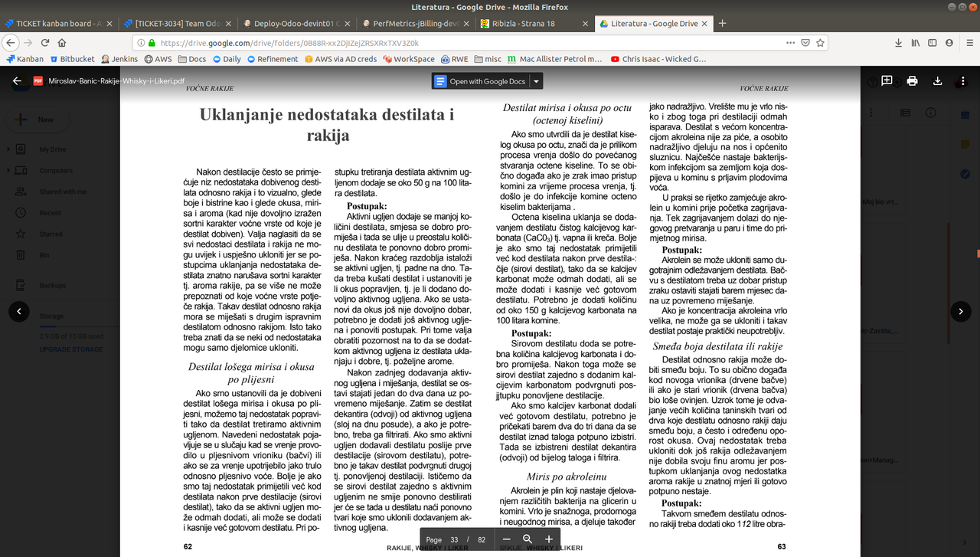Expand Docs bookmark folder

(x=191, y=59)
